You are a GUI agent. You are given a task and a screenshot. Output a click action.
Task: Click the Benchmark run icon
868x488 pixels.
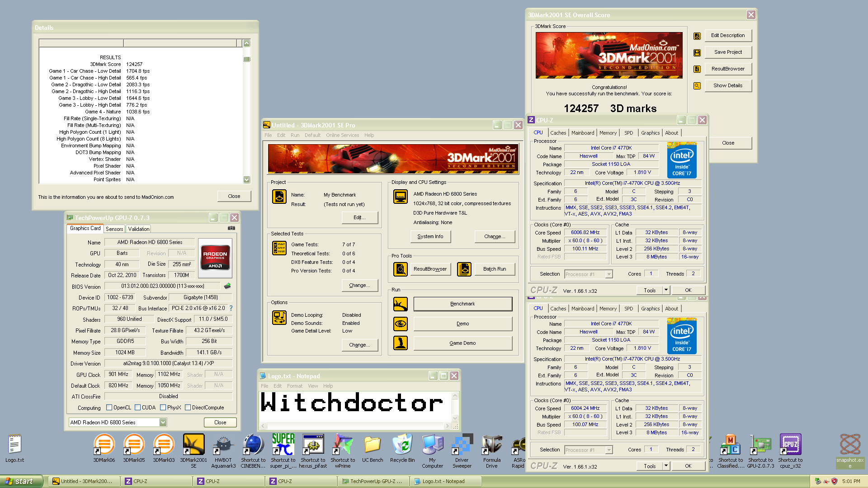click(400, 304)
